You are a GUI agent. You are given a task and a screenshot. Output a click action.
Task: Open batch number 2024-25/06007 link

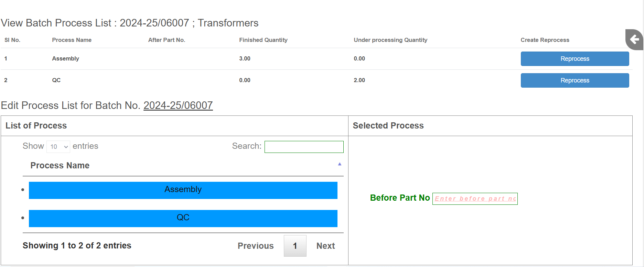pyautogui.click(x=178, y=105)
